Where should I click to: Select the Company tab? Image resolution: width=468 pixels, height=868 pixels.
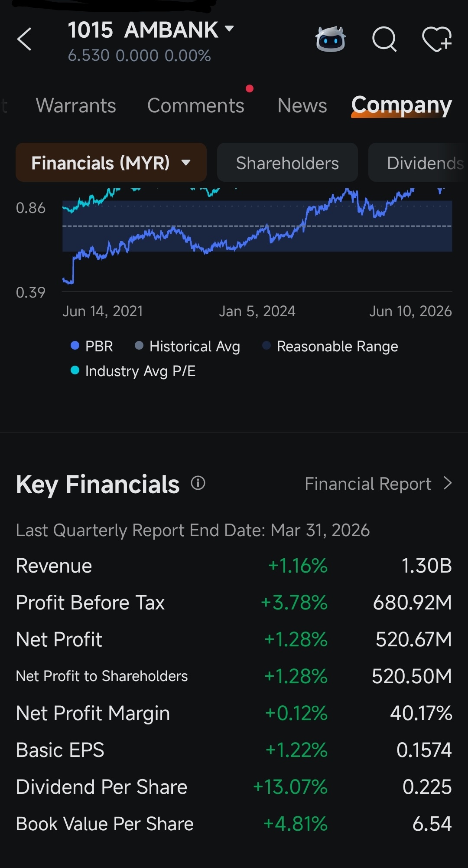click(402, 105)
